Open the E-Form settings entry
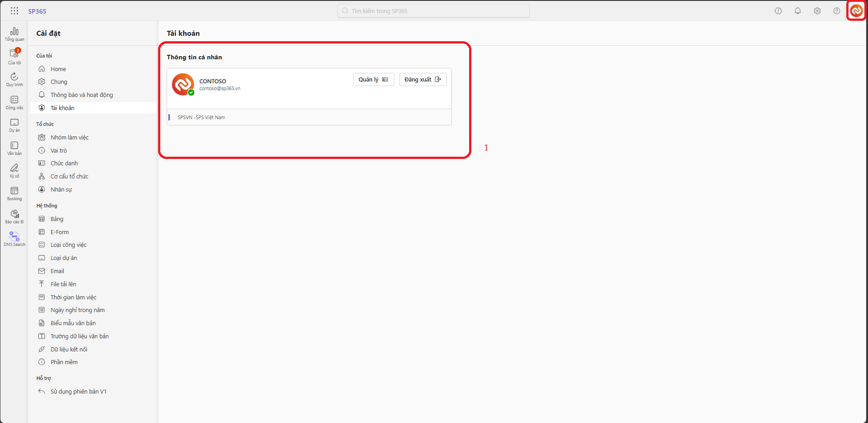The height and width of the screenshot is (423, 868). [59, 232]
